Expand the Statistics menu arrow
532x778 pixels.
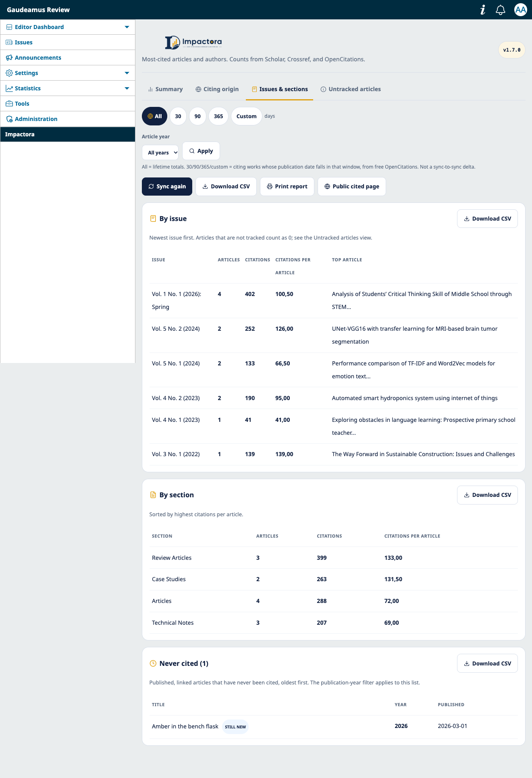127,88
